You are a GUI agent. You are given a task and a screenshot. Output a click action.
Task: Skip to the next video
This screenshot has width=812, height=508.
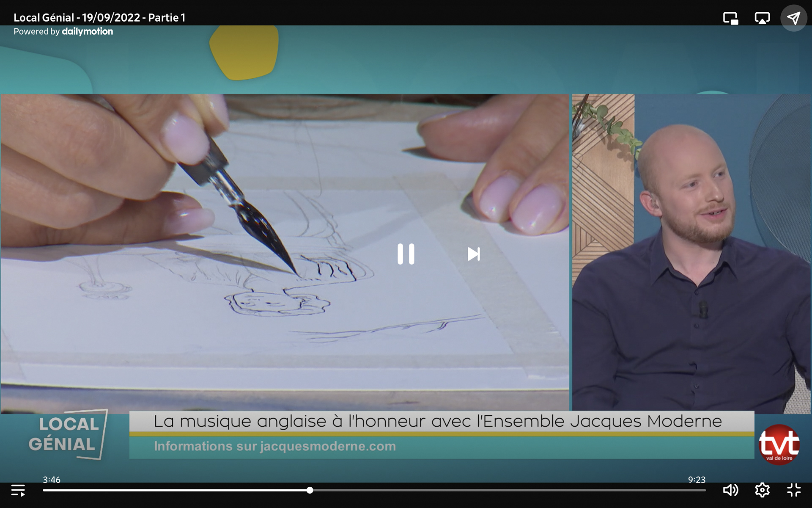click(474, 254)
